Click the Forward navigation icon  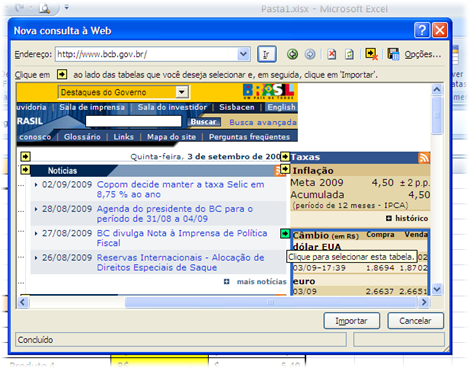coord(310,54)
